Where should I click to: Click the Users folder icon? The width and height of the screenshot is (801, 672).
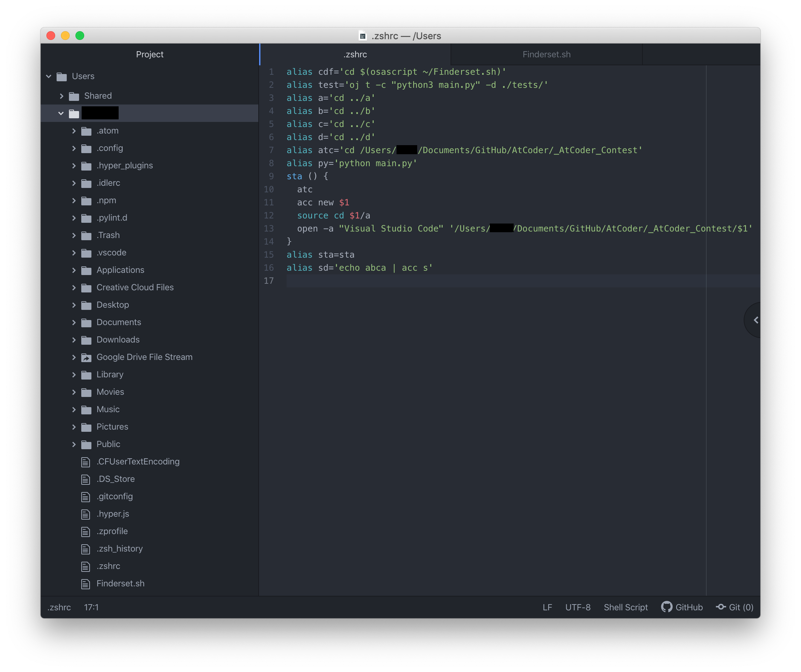click(x=62, y=77)
